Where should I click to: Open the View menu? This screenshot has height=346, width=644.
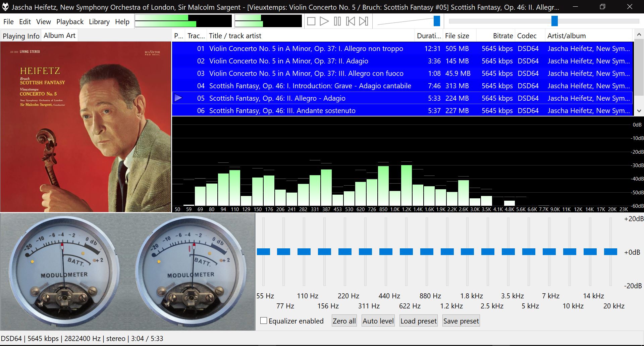tap(44, 22)
